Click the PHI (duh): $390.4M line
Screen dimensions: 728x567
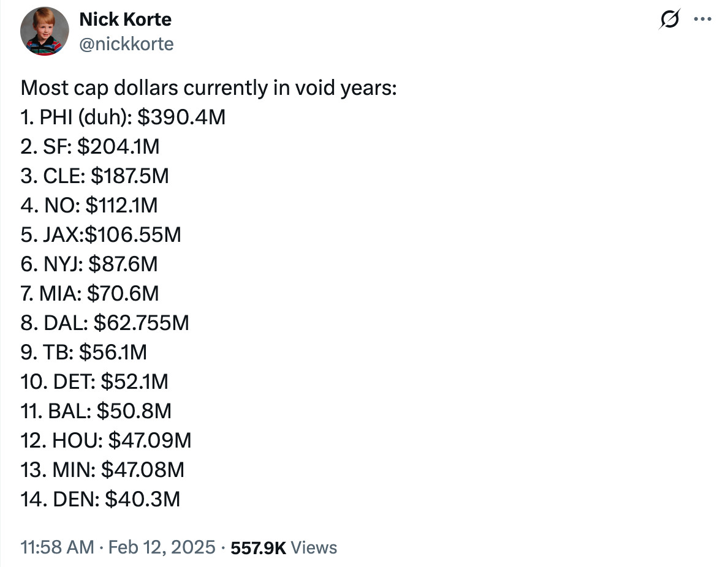[123, 118]
